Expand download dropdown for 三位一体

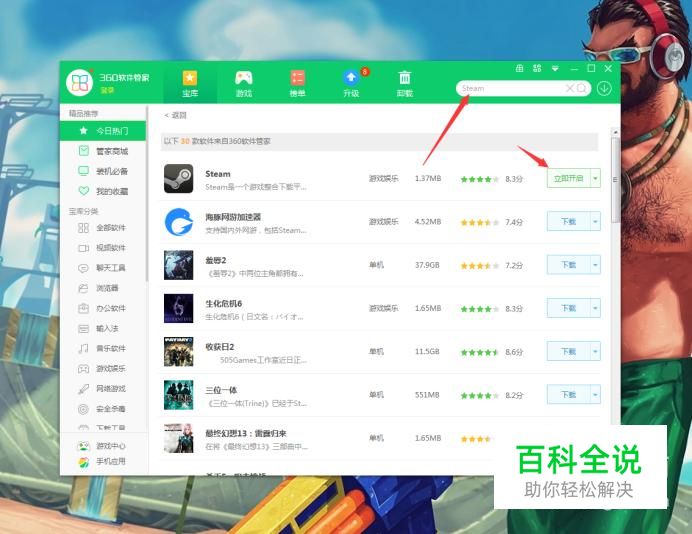(x=595, y=395)
